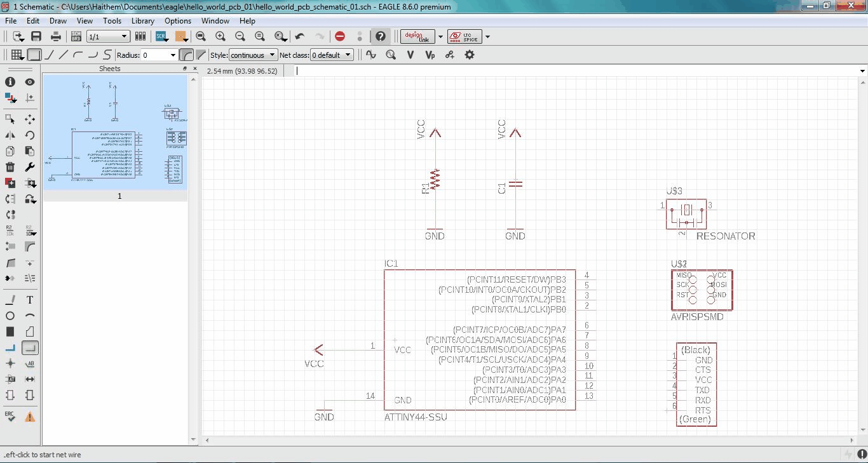The width and height of the screenshot is (868, 463).
Task: Open Help with the question mark icon
Action: (380, 37)
